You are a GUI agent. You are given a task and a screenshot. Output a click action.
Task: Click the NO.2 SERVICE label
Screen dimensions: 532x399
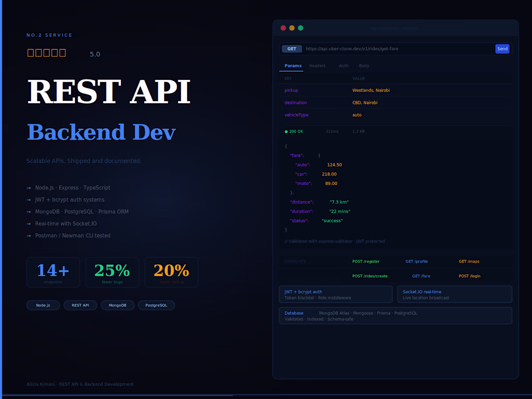[x=49, y=35]
